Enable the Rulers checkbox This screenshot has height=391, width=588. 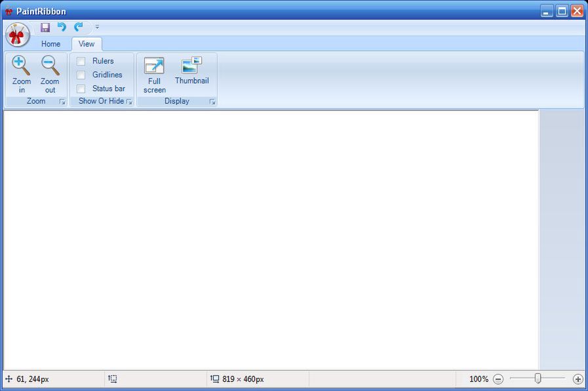coord(81,61)
